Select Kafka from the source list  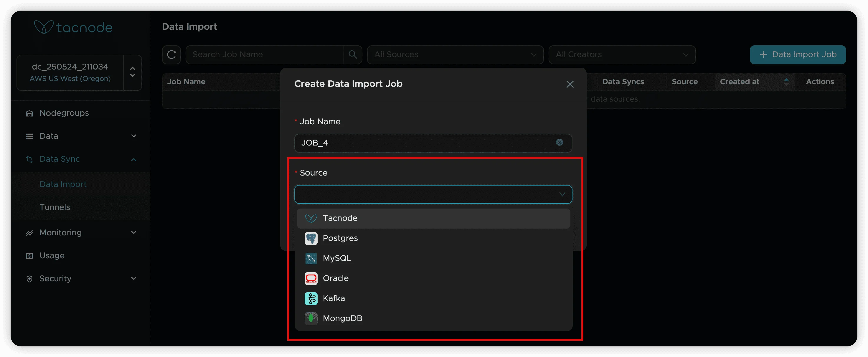(334, 298)
